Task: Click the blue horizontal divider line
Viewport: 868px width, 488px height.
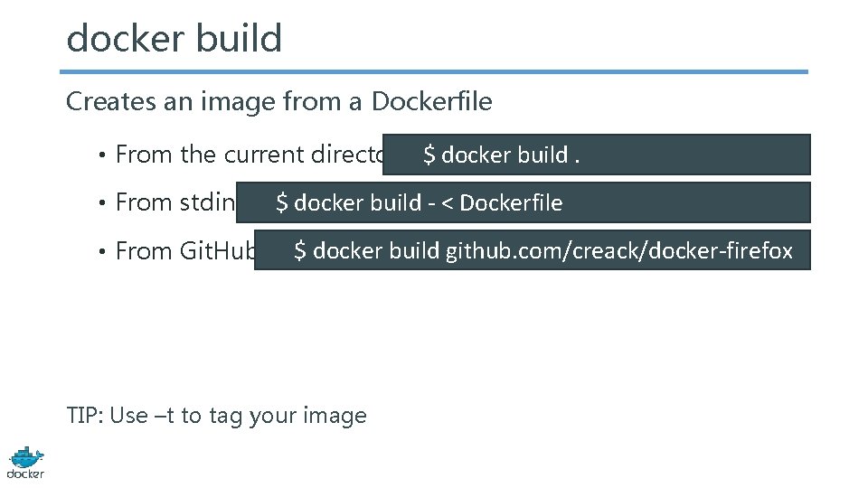Action: [434, 72]
